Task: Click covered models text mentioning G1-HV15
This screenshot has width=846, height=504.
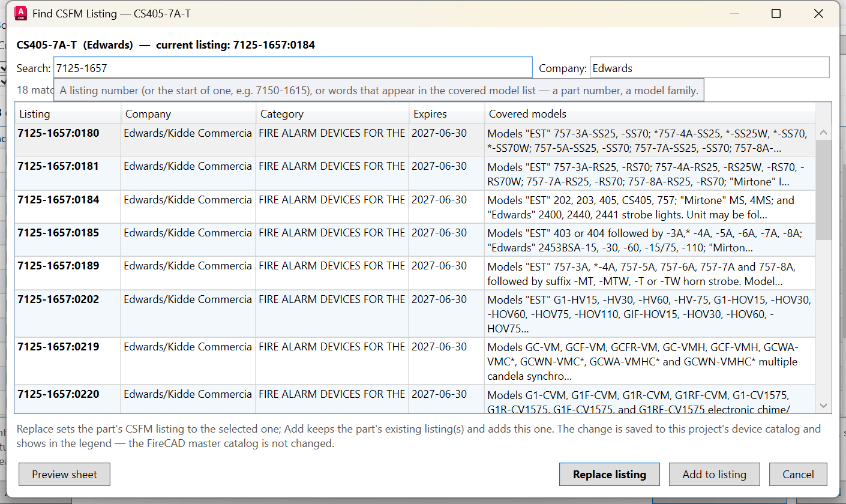Action: [x=649, y=314]
